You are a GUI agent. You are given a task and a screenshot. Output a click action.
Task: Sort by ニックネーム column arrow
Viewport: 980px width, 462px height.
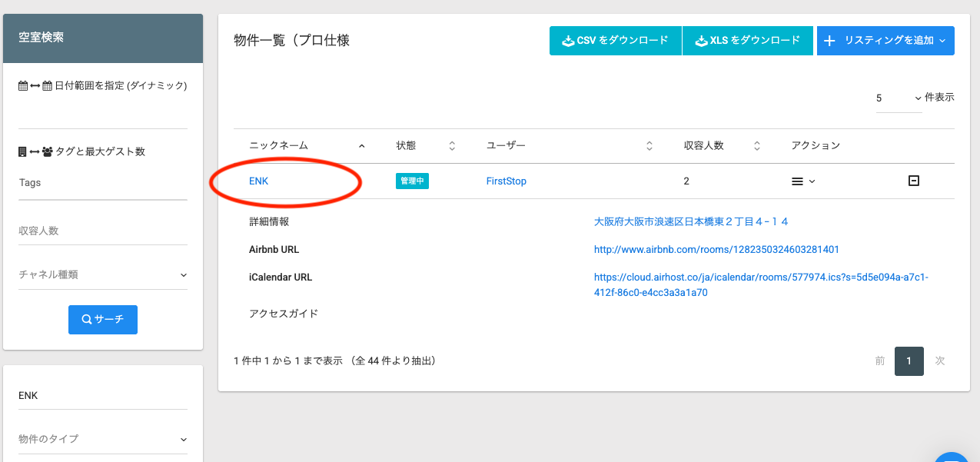click(362, 146)
